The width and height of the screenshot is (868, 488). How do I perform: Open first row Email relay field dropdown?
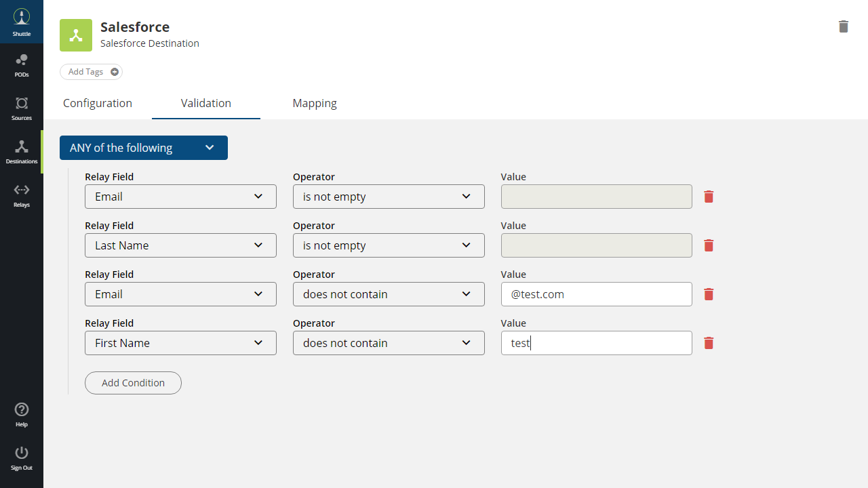point(180,197)
